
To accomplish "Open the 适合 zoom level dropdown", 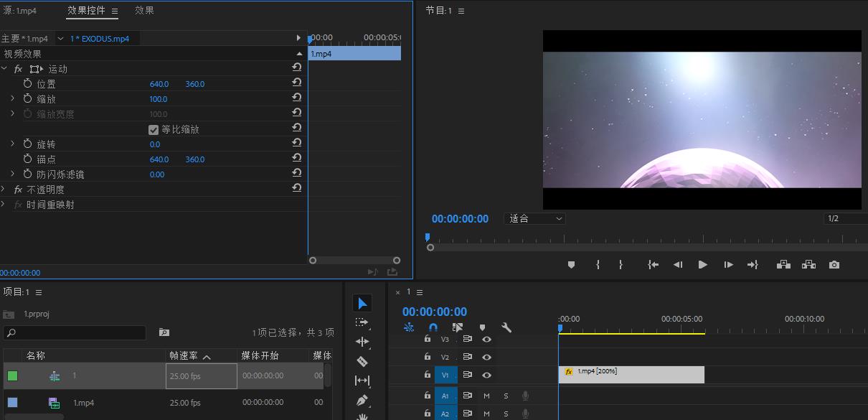I will click(535, 219).
